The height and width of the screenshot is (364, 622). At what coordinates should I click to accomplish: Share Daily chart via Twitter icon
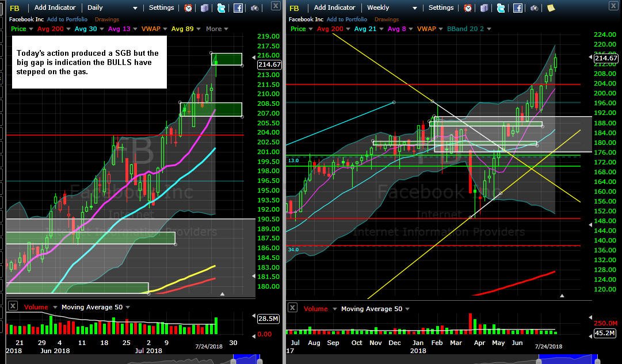(x=222, y=8)
